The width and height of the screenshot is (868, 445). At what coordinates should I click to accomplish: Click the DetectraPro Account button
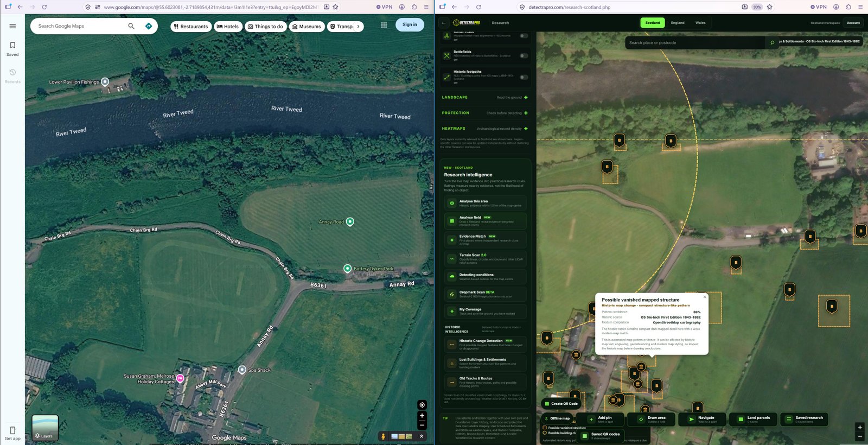(x=853, y=23)
